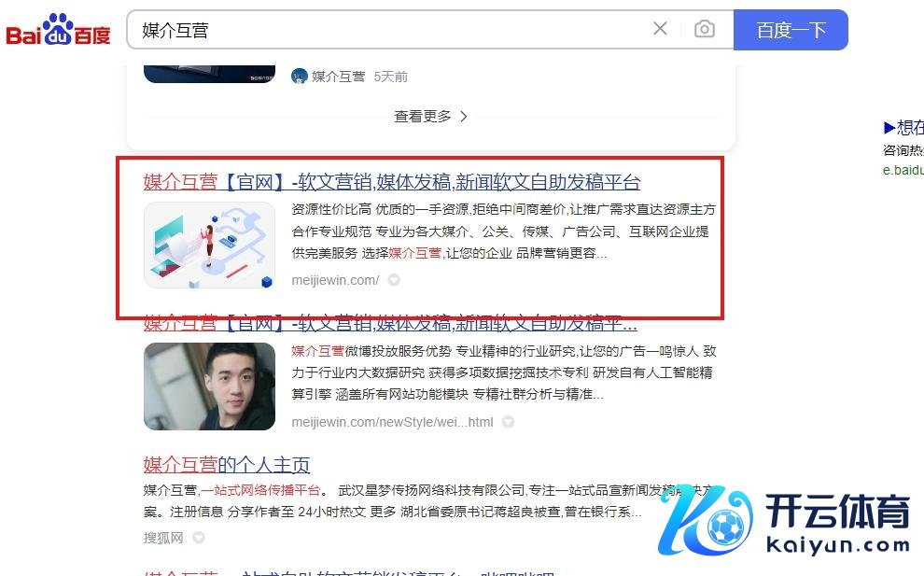Expand dropdown icon beside newStyle URL

click(508, 422)
